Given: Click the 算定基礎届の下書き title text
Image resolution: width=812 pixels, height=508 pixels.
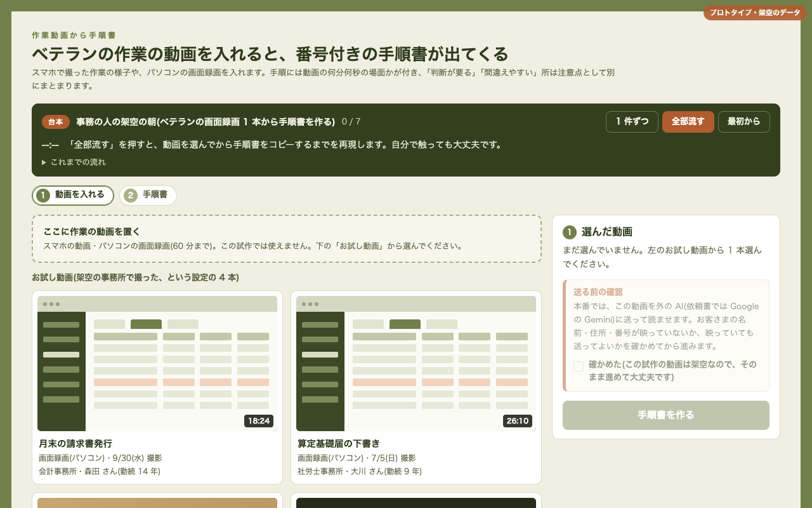Looking at the screenshot, I should (x=339, y=443).
